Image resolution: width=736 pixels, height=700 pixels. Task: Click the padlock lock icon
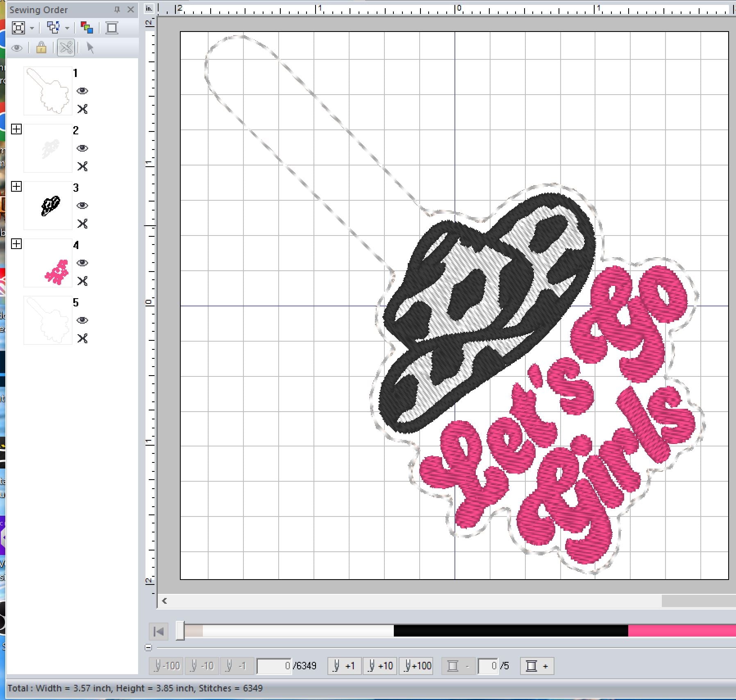click(x=41, y=48)
